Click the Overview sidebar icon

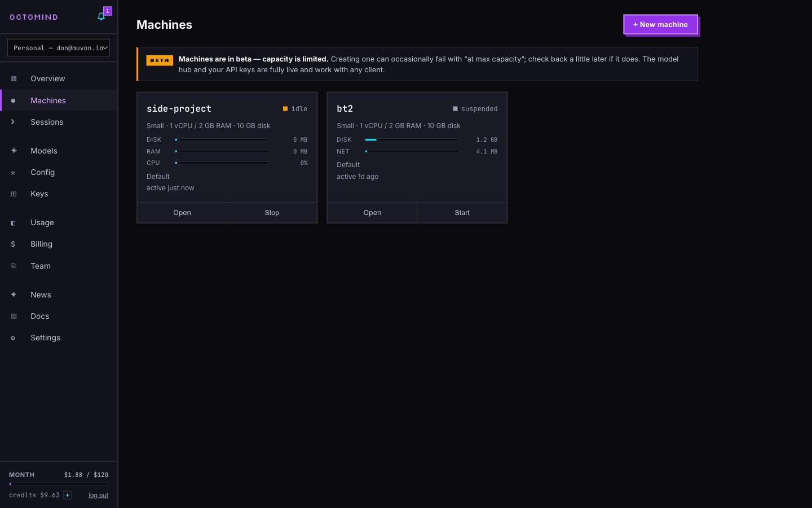point(14,78)
